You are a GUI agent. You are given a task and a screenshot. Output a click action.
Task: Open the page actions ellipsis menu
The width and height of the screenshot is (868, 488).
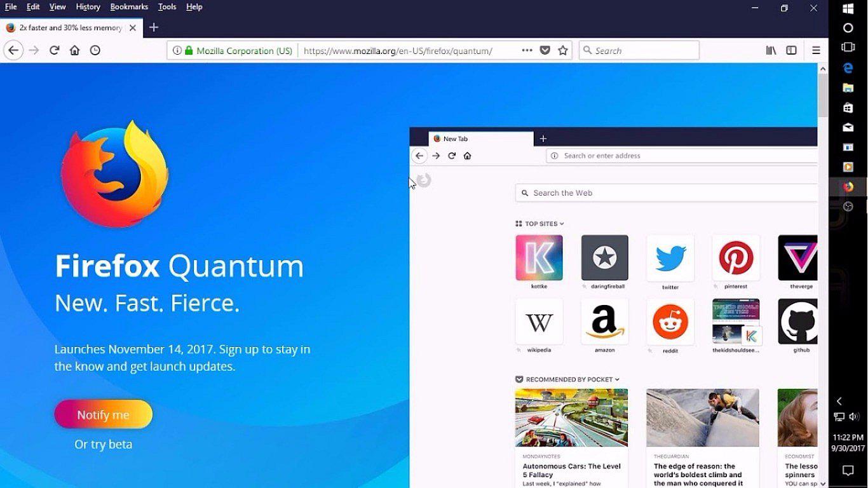pyautogui.click(x=527, y=50)
